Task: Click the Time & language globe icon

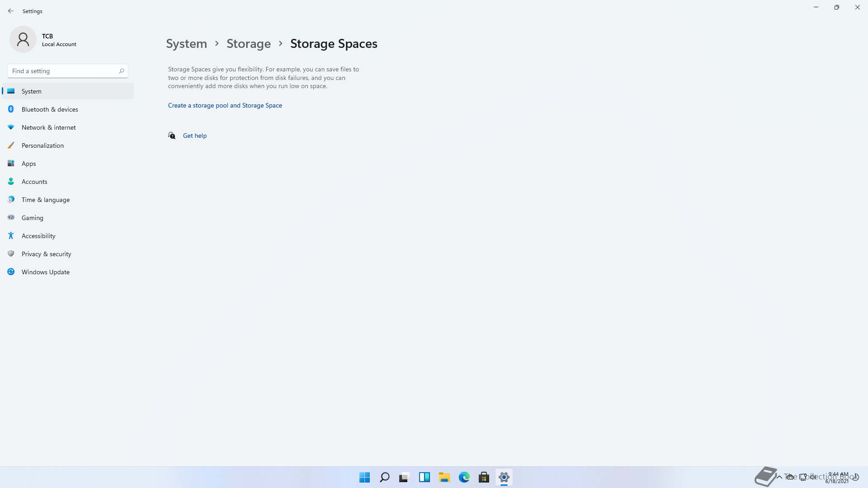Action: coord(11,200)
